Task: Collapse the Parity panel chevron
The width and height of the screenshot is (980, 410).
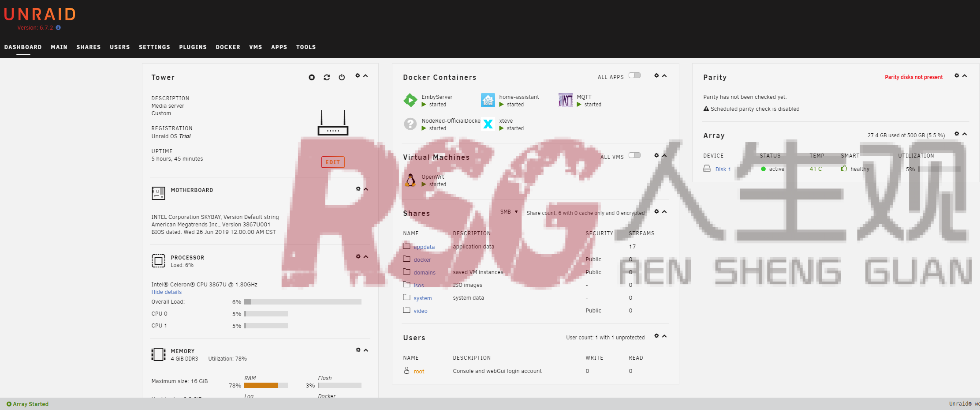Action: [x=965, y=76]
